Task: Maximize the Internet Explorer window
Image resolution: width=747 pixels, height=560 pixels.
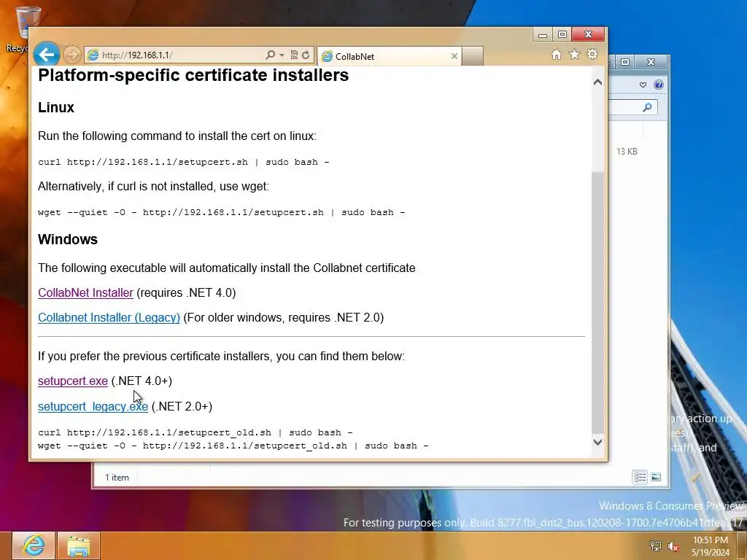Action: click(x=562, y=34)
